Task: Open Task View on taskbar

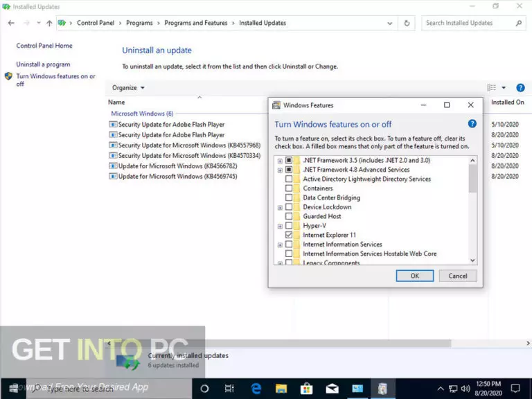Action: click(x=229, y=389)
